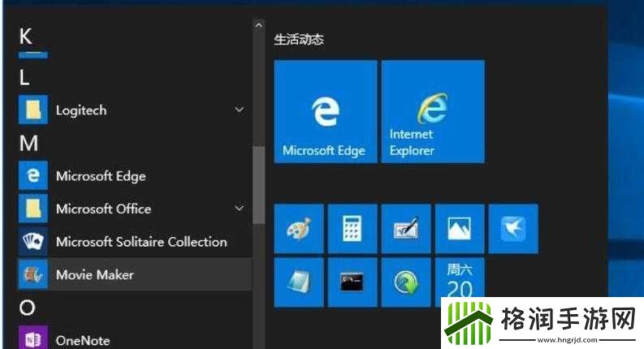This screenshot has width=644, height=349.
Task: Open the Microsoft Edge live tile
Action: pyautogui.click(x=325, y=111)
